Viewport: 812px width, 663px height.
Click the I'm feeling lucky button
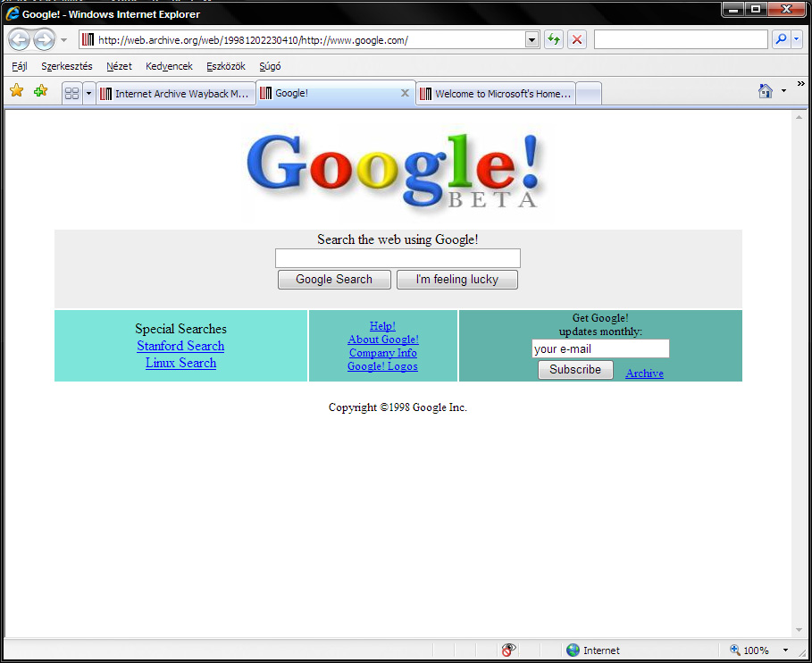[456, 280]
